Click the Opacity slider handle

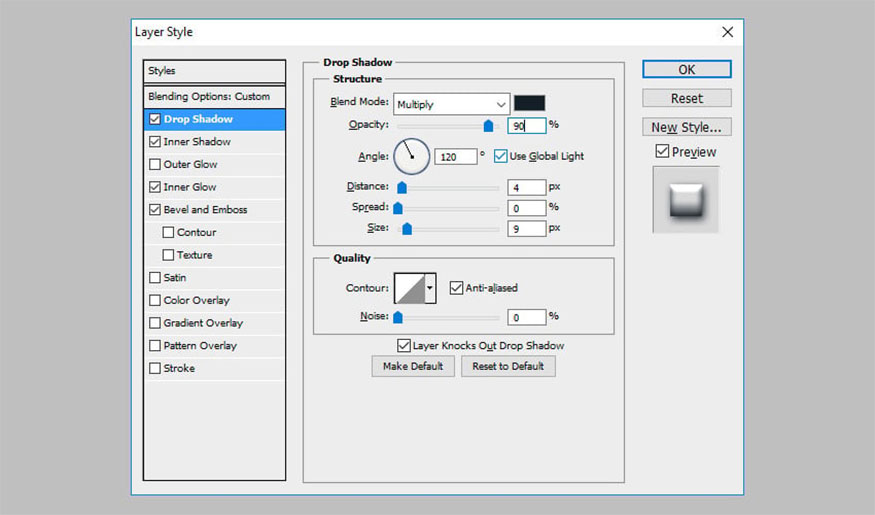[488, 126]
